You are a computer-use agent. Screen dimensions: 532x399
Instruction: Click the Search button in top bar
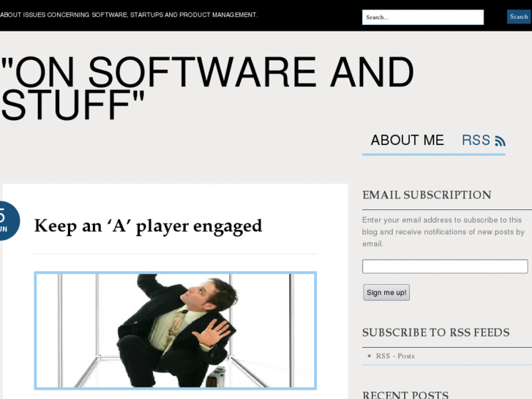point(519,17)
